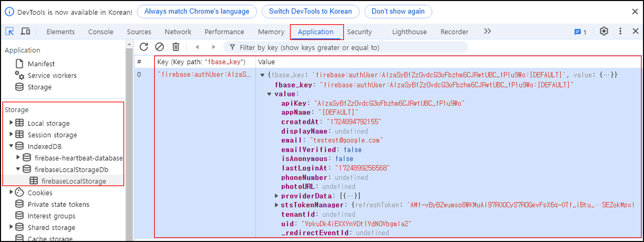Open the Performance tab

(x=224, y=32)
